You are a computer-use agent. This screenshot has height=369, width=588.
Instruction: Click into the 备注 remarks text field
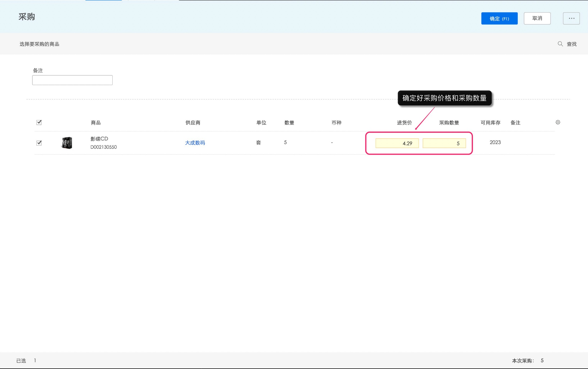[x=72, y=80]
